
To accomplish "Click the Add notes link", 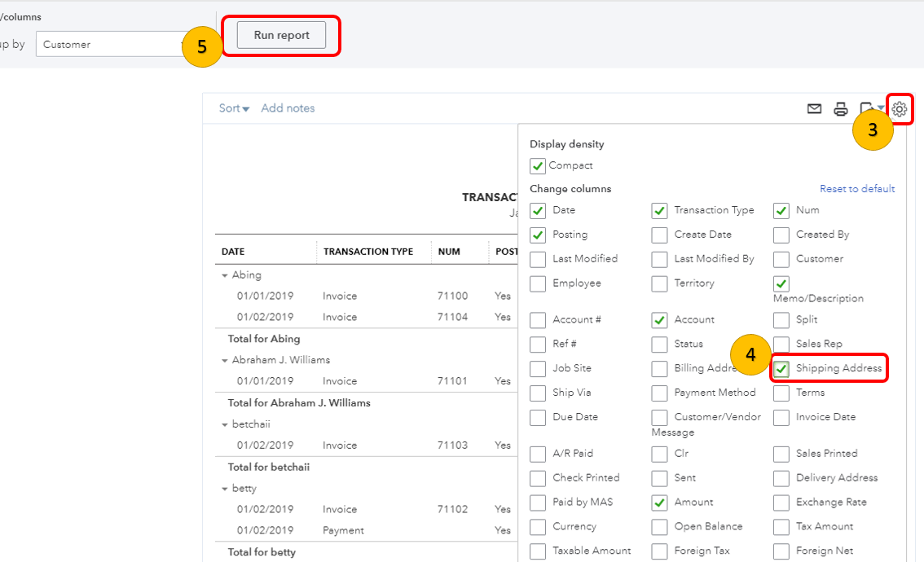I will point(288,108).
